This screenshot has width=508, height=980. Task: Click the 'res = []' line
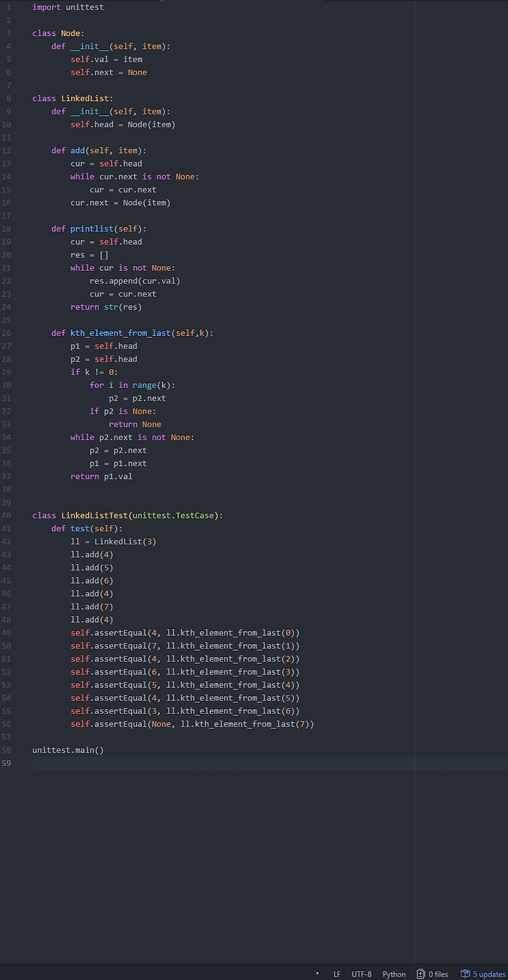[x=89, y=255]
